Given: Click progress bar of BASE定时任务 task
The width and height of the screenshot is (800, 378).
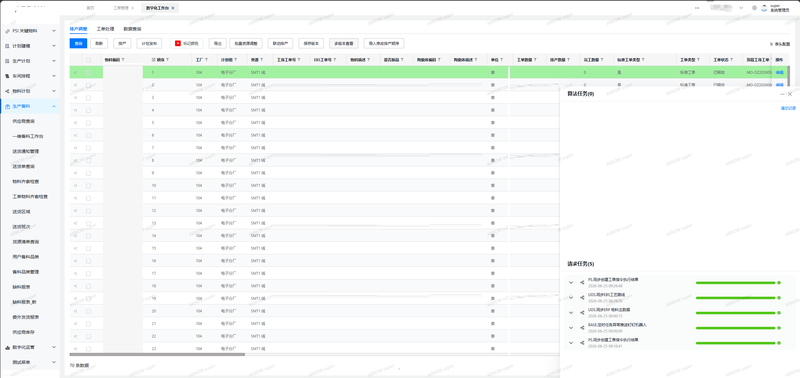Looking at the screenshot, I should coord(735,328).
